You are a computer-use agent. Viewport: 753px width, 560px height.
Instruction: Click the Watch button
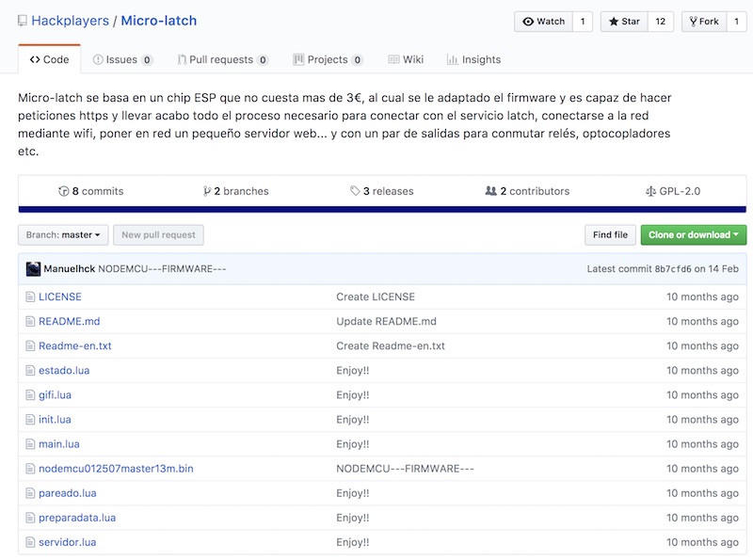pos(544,22)
